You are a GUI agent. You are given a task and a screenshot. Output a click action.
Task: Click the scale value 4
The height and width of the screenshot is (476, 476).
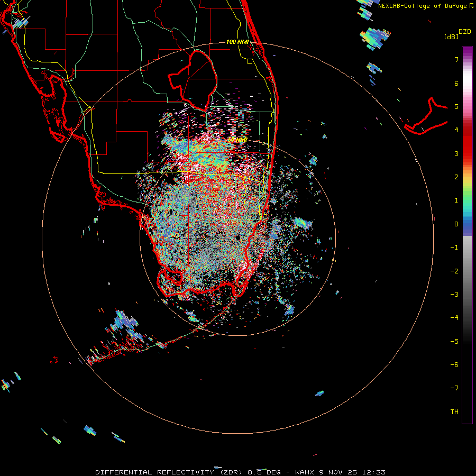pos(456,130)
